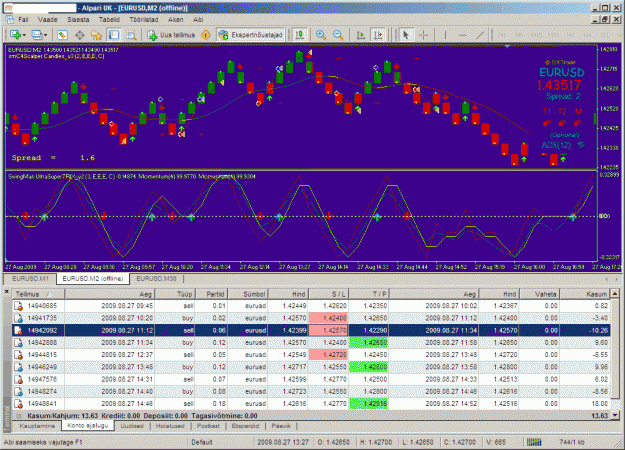This screenshot has width=625, height=450.
Task: Click the document icon at menu bar left
Action: click(9, 19)
